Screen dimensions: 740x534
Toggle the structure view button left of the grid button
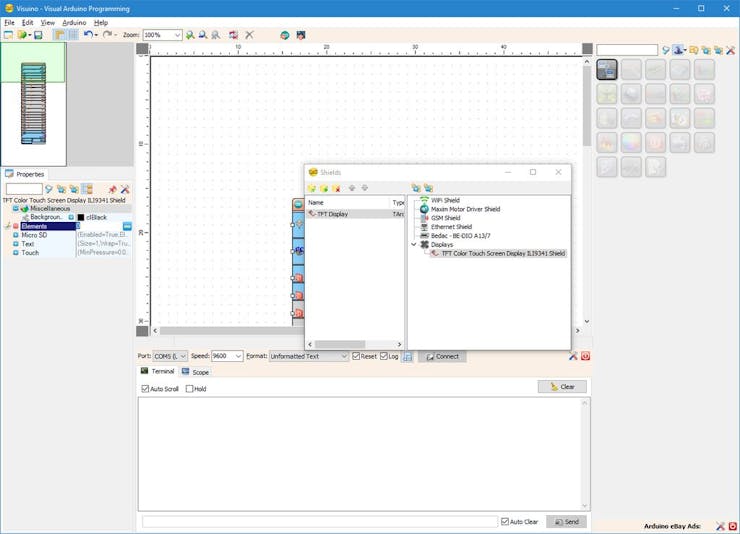[x=60, y=35]
